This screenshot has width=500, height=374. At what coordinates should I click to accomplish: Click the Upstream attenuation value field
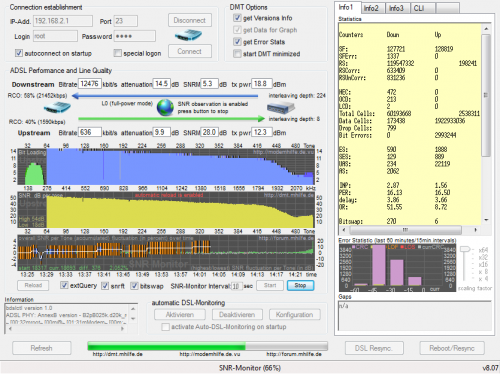click(162, 132)
